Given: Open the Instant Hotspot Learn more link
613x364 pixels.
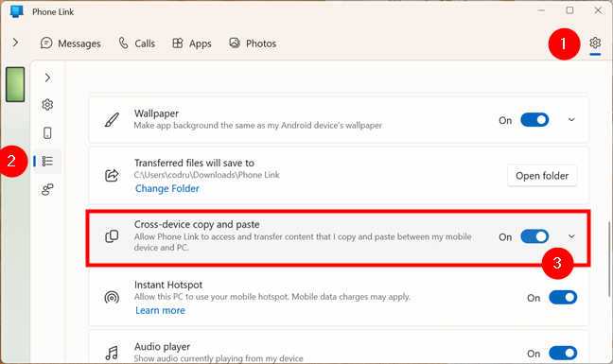Looking at the screenshot, I should [160, 310].
